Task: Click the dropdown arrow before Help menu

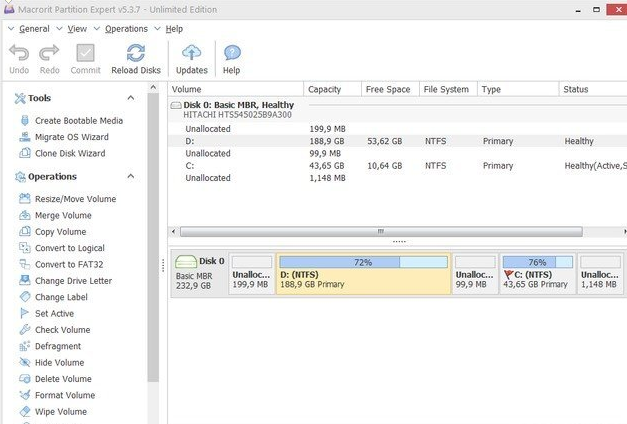Action: pyautogui.click(x=158, y=28)
